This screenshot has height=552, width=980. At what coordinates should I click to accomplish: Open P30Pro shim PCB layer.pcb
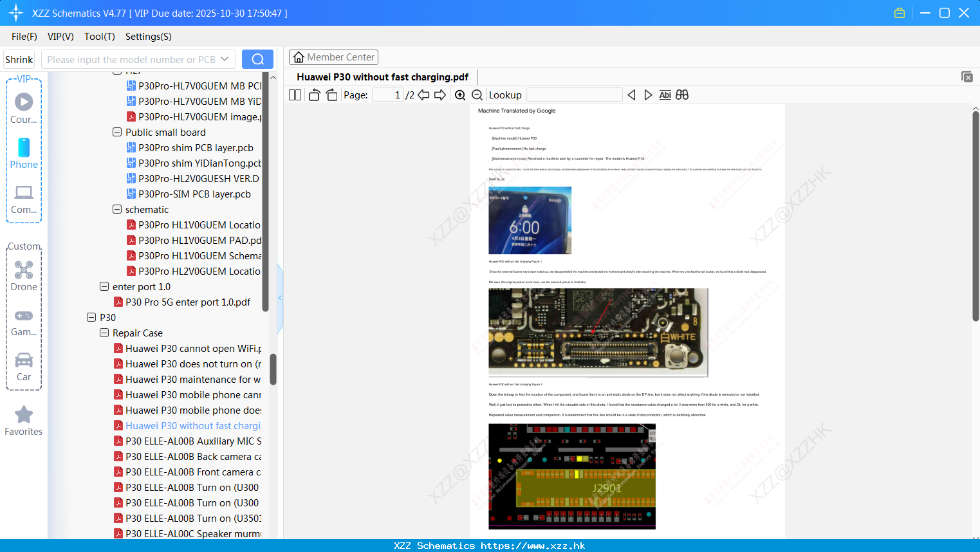tap(190, 148)
